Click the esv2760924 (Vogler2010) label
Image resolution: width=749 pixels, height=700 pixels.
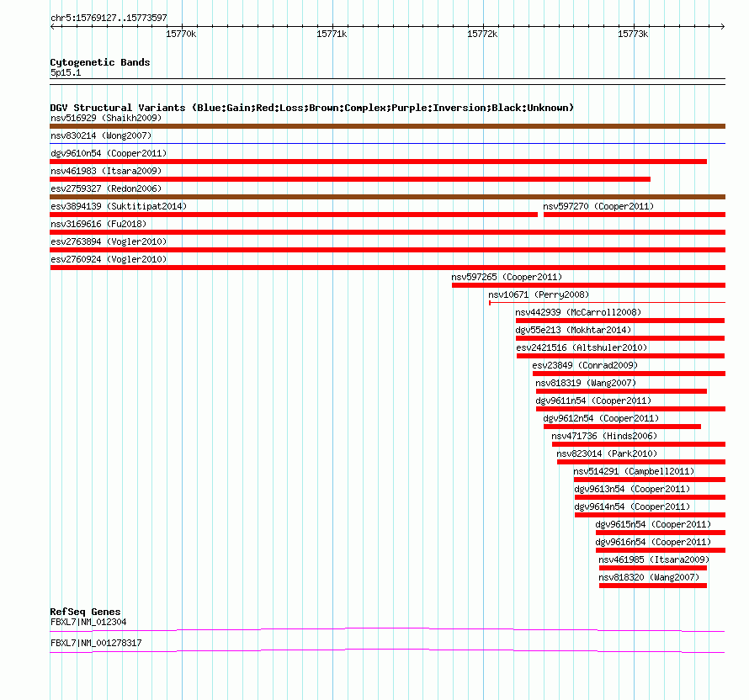tap(109, 259)
